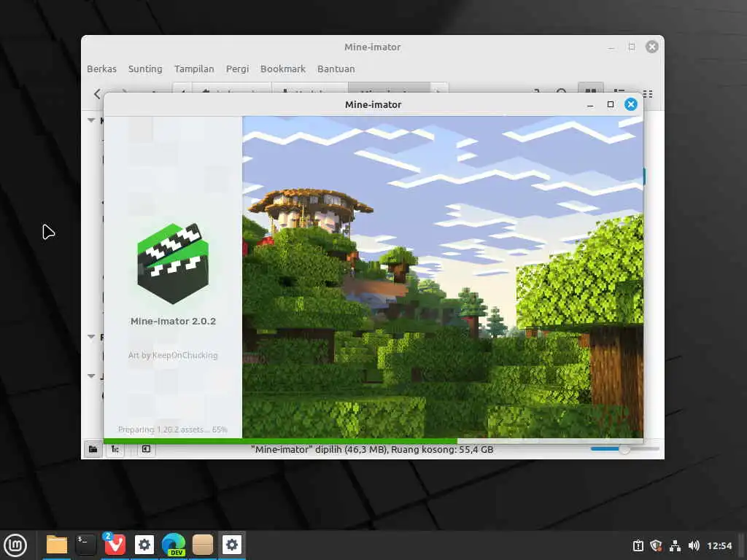Screen dimensions: 747x560
Task: Minimize the Mine-imator splash window
Action: point(590,104)
